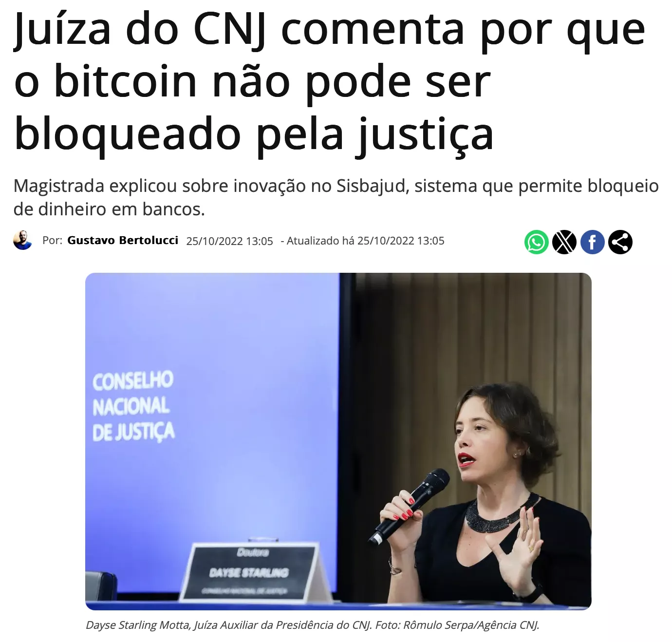Click the word 'bloqueado' in the headline
This screenshot has width=672, height=642.
tap(128, 134)
